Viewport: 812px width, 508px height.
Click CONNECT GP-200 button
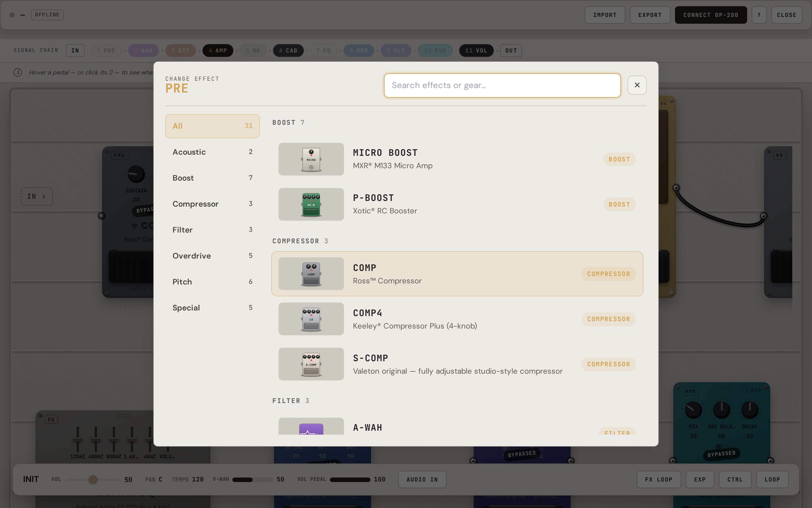click(711, 15)
